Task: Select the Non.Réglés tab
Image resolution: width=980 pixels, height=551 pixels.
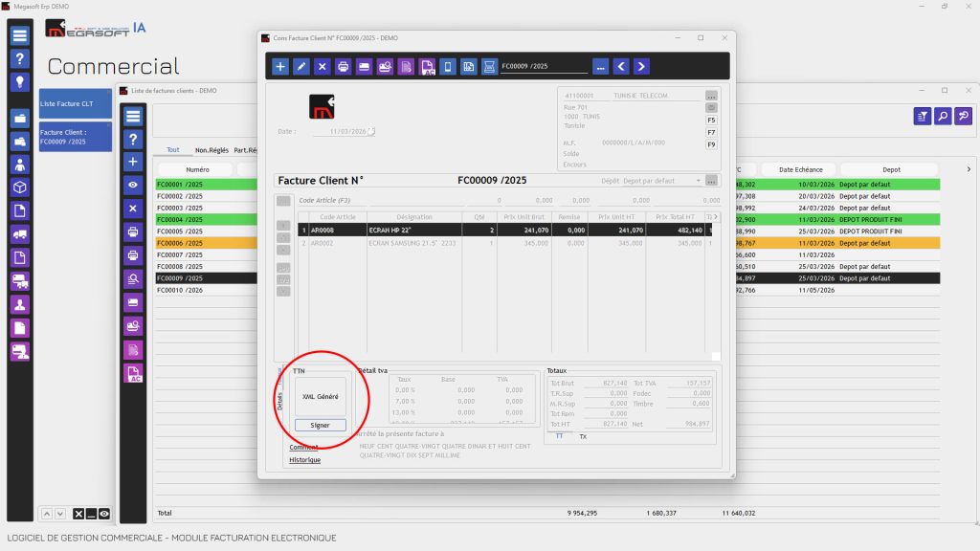Action: [212, 150]
